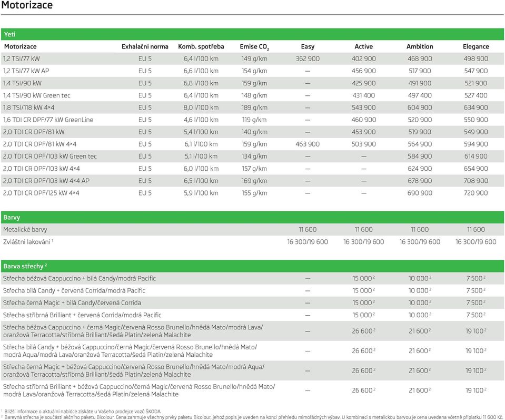Select the 1,4 TSI/90 kW Green tec row
Image resolution: width=505 pixels, height=420 pixels.
pyautogui.click(x=253, y=95)
